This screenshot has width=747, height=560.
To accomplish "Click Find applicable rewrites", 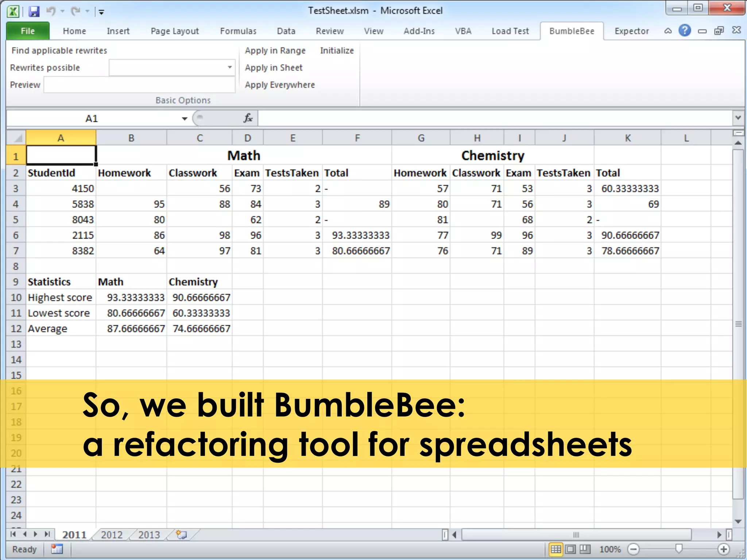I will point(59,50).
